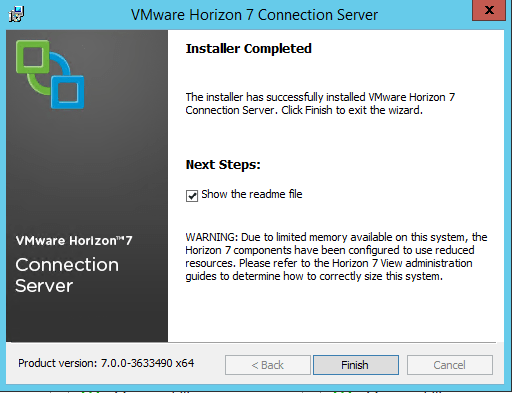Click the successfully installed message text

320,103
